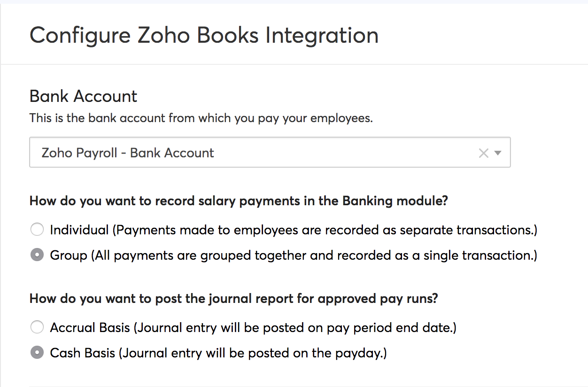Image resolution: width=588 pixels, height=387 pixels.
Task: Clear the selected bank account using the X icon
Action: click(483, 152)
